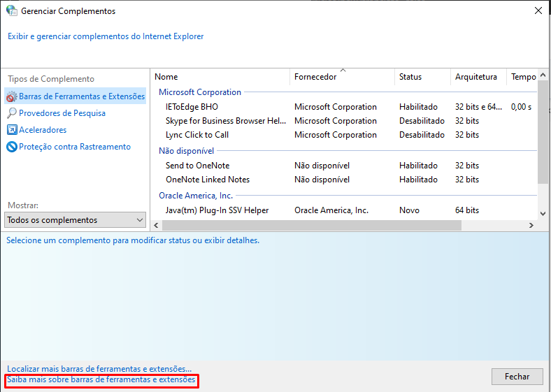Click the vertical scrollbar thumb
Viewport: 551px width, 392px height.
(x=543, y=132)
